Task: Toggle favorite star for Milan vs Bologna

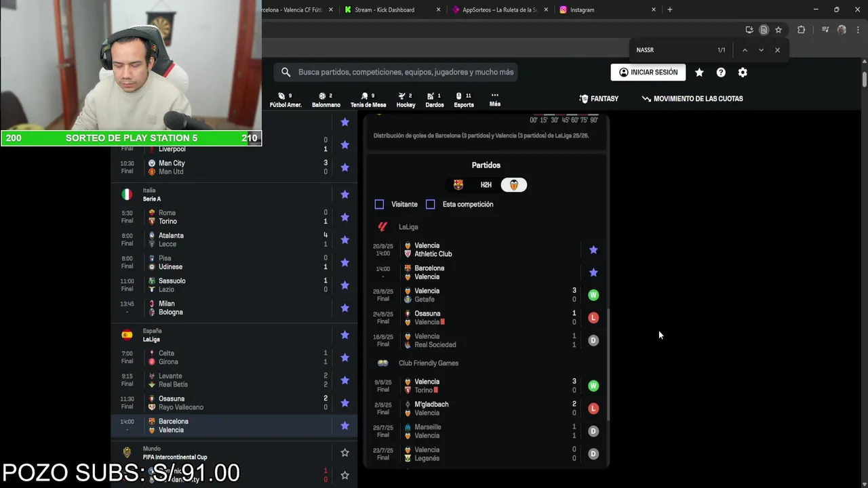Action: [344, 308]
